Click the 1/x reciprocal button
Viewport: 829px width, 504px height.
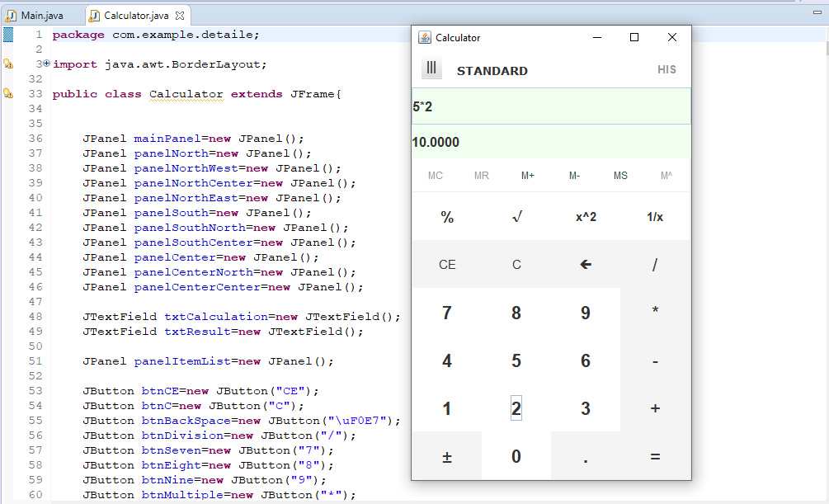click(655, 216)
